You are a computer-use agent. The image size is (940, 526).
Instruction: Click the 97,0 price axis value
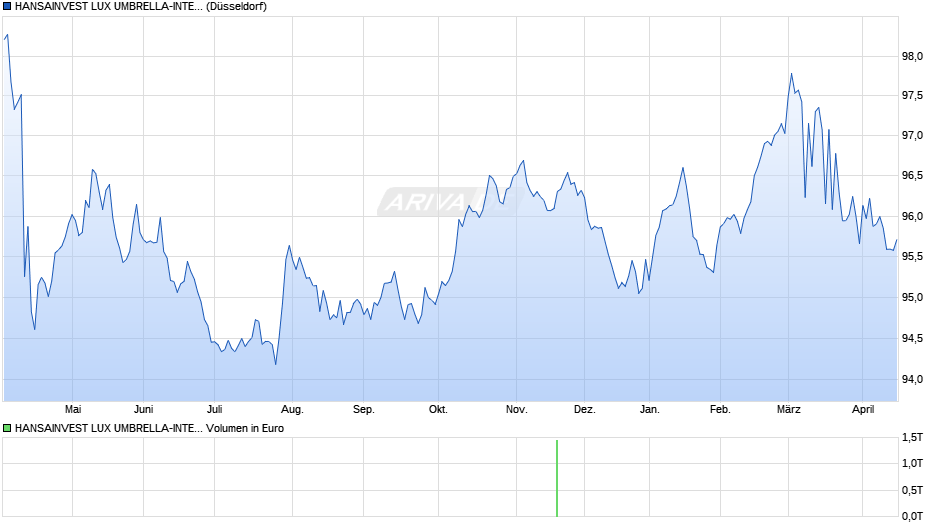tap(912, 136)
